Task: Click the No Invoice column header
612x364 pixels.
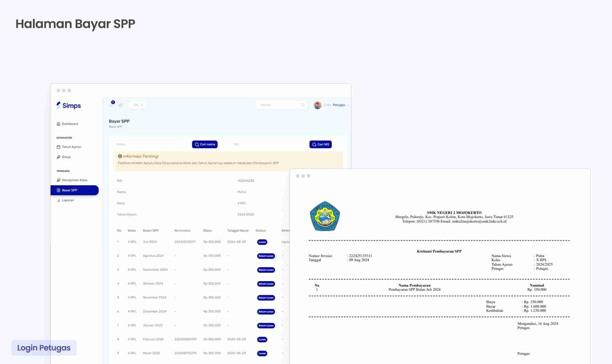Action: pyautogui.click(x=182, y=230)
